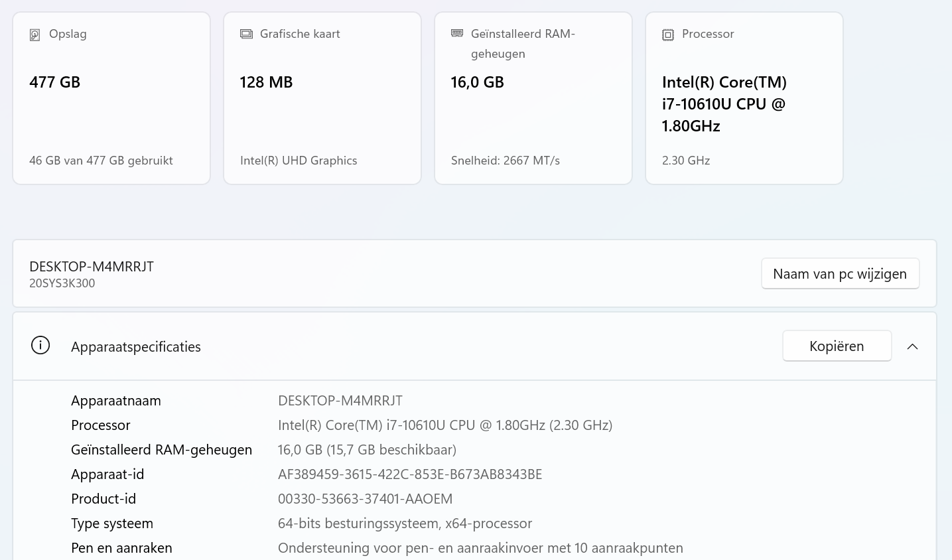
Task: Collapse the Apparaatspecificaties section chevron
Action: [912, 346]
